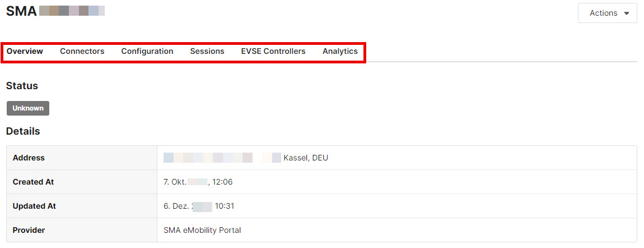Image resolution: width=644 pixels, height=248 pixels.
Task: View the Analytics tab
Action: [340, 51]
